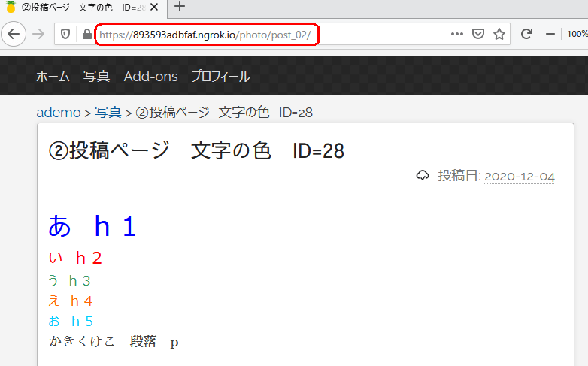
Task: Click the orange heading え h4
Action: pos(70,301)
